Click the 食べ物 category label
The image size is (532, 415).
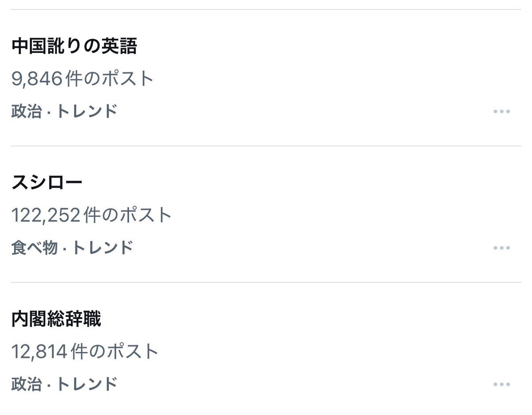tap(34, 248)
